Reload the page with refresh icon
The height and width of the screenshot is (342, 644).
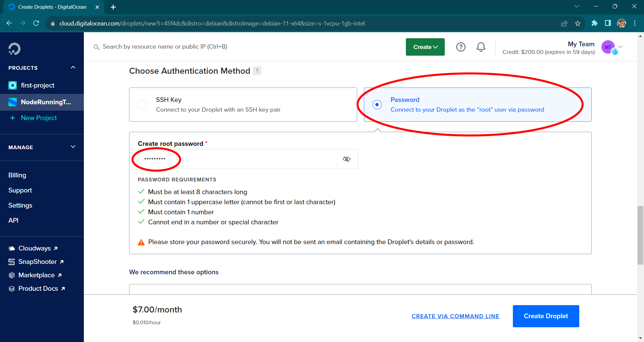36,23
